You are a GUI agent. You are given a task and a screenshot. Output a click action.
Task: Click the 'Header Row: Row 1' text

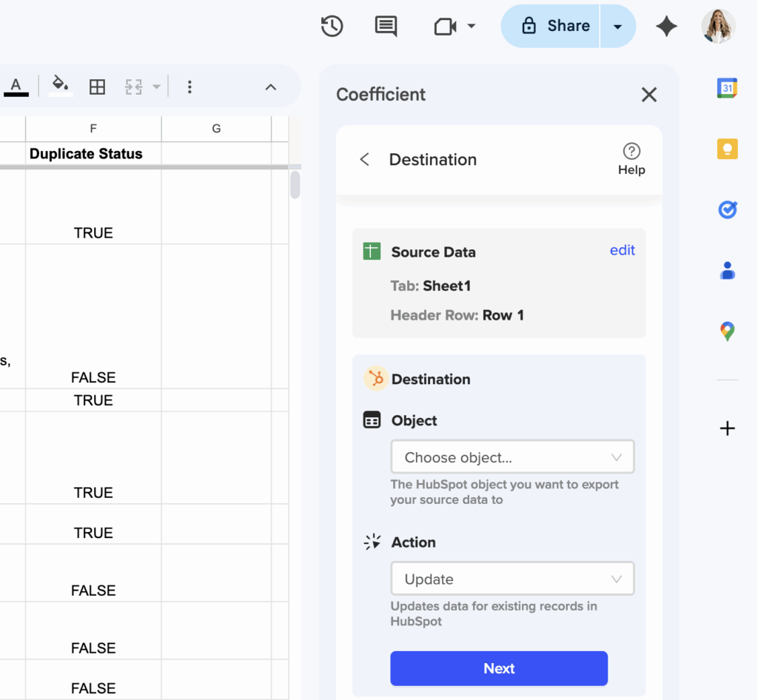[457, 315]
